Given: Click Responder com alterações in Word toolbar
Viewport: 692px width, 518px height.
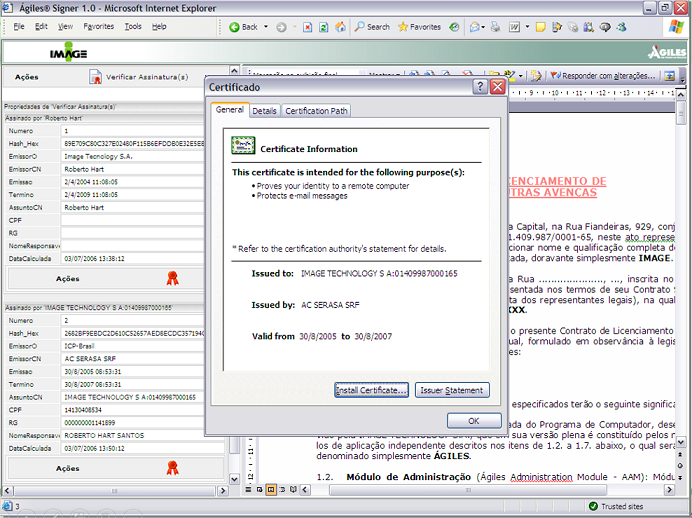Looking at the screenshot, I should [x=603, y=76].
